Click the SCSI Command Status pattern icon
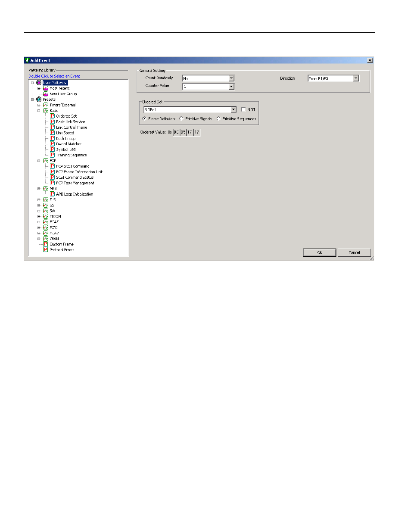The height and width of the screenshot is (532, 411). click(x=52, y=177)
